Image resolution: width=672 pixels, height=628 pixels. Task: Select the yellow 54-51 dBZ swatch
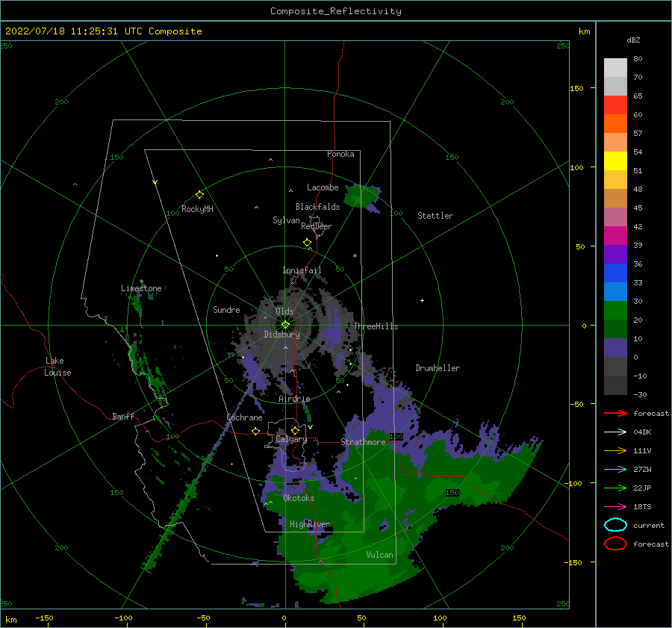(x=615, y=161)
